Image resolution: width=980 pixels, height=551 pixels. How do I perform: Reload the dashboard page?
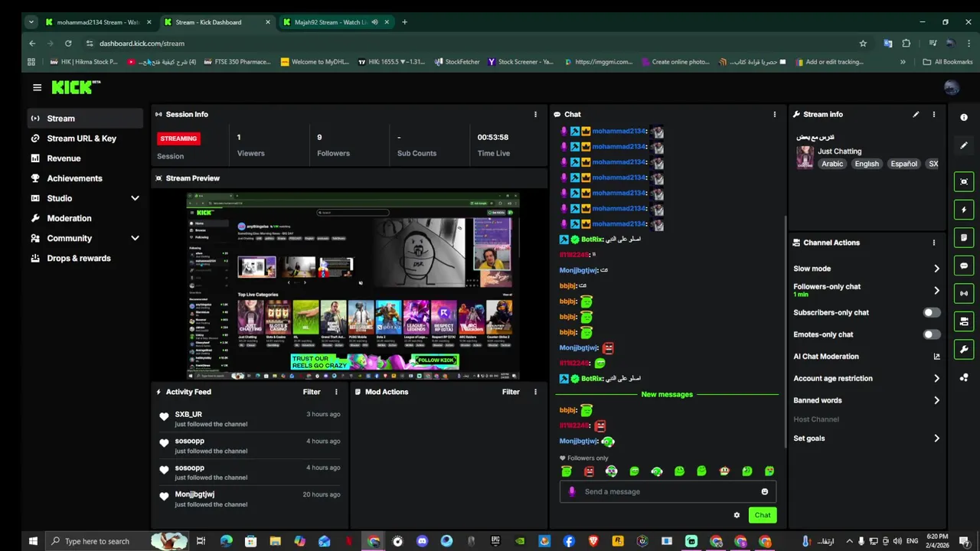(x=68, y=44)
